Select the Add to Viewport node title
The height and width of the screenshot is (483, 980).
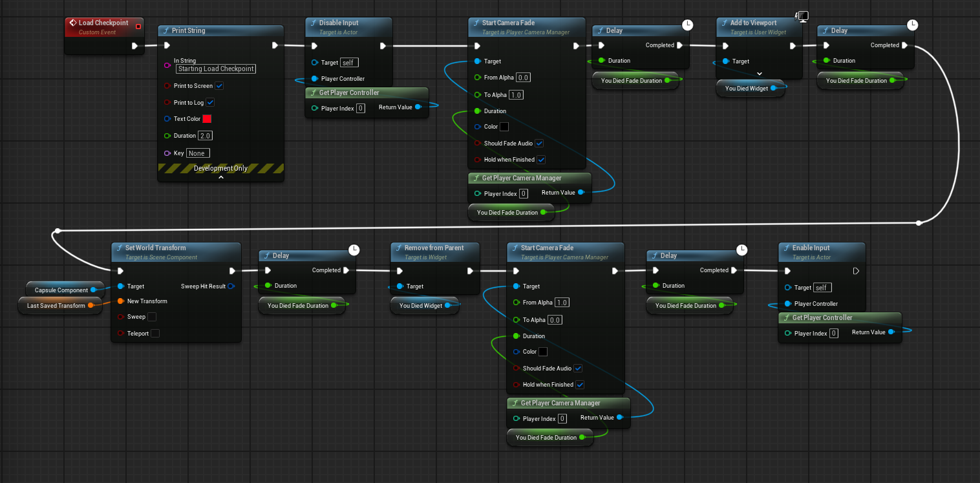pyautogui.click(x=754, y=23)
